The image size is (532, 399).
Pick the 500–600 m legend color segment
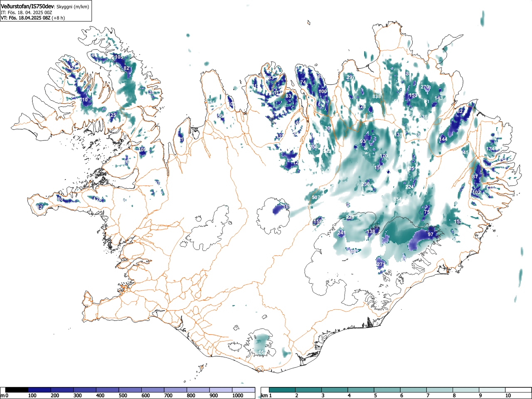coord(131,390)
